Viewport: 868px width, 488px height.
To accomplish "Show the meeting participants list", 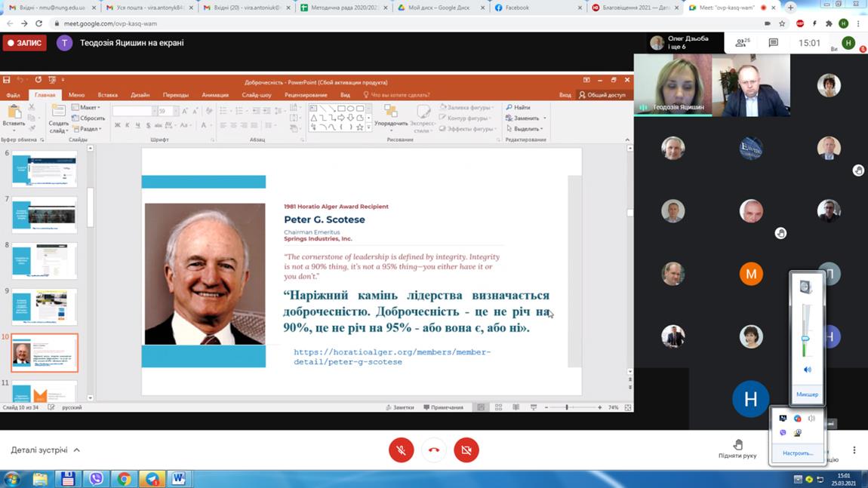I will (x=742, y=43).
